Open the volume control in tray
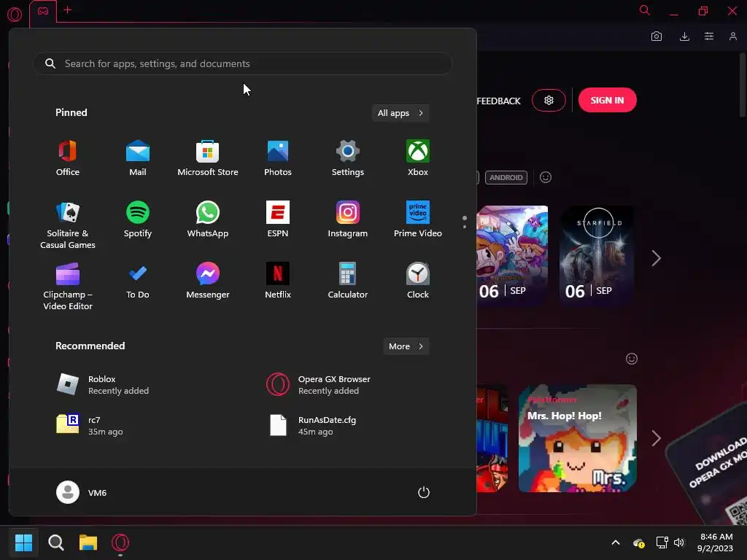 click(x=679, y=542)
